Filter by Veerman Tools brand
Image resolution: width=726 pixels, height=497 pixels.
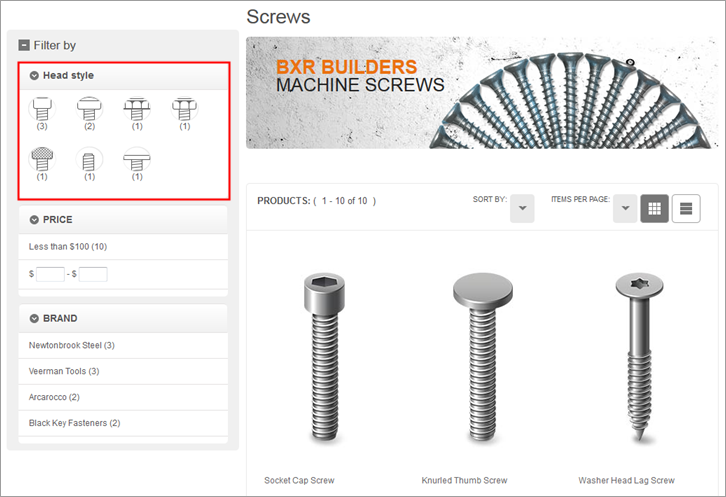click(64, 371)
